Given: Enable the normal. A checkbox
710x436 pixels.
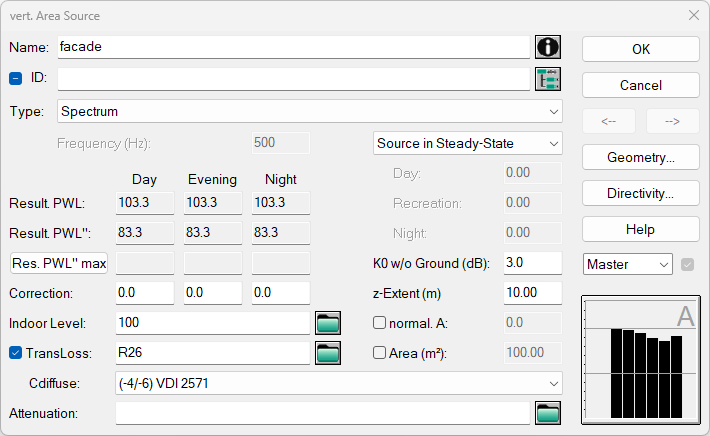Looking at the screenshot, I should click(x=379, y=323).
